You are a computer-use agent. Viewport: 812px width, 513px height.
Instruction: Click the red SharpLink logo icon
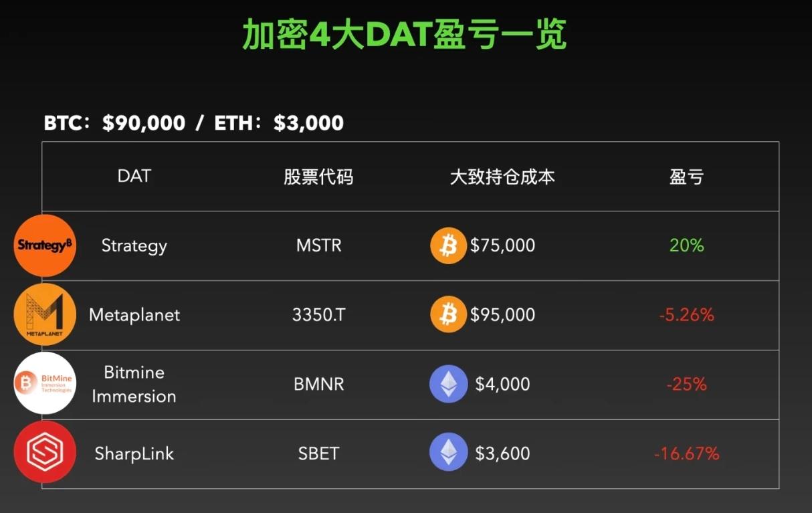click(45, 453)
